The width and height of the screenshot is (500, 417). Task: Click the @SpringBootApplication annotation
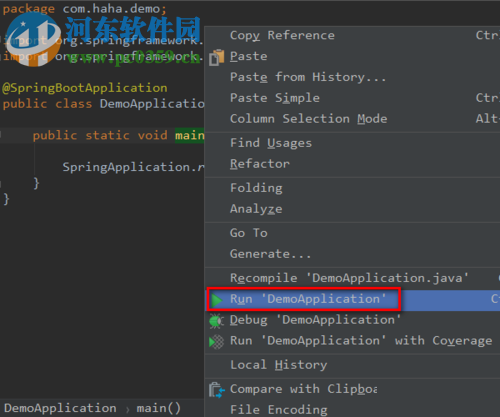pyautogui.click(x=85, y=88)
